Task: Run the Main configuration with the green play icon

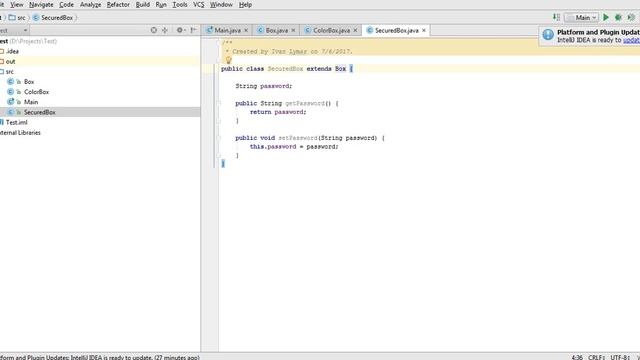Action: 606,18
